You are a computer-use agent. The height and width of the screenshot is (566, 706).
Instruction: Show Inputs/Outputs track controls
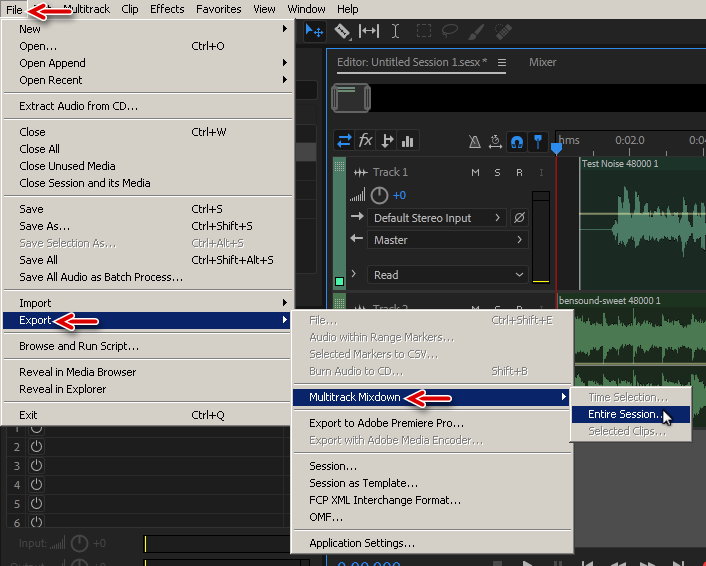[x=344, y=141]
